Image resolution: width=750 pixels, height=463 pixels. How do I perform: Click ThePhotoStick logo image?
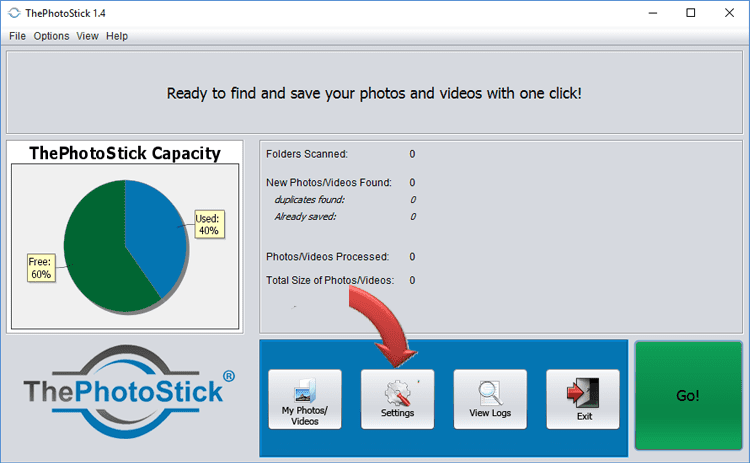pos(129,391)
